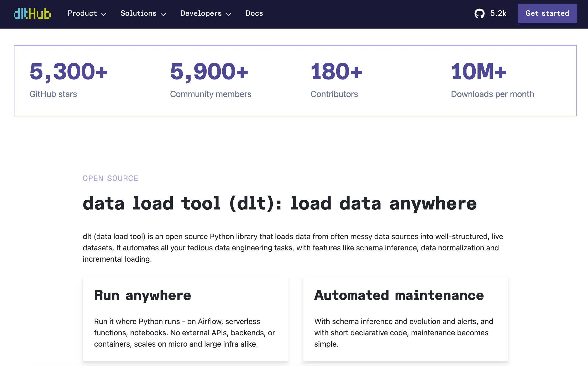
Task: Click the Contributors label
Action: click(x=334, y=94)
